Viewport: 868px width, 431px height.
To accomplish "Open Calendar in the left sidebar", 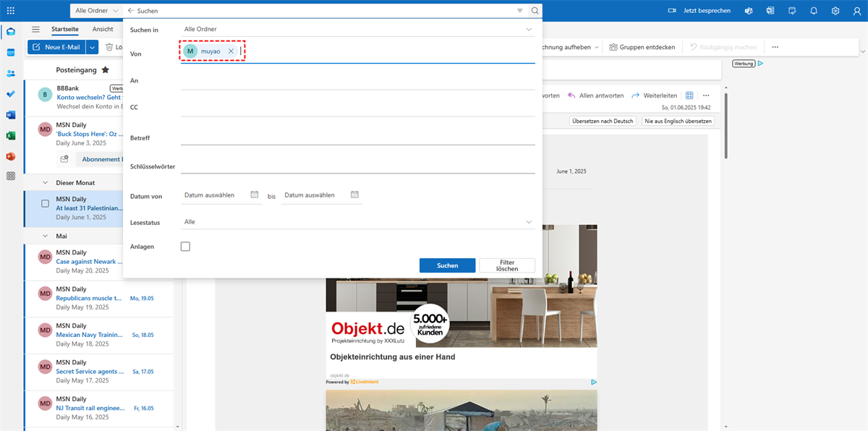I will tap(11, 53).
